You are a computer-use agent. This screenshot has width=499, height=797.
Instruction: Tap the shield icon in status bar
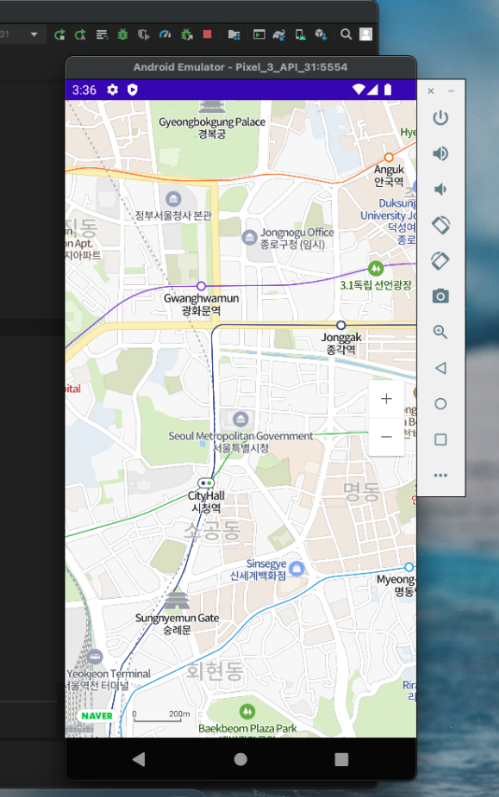132,89
